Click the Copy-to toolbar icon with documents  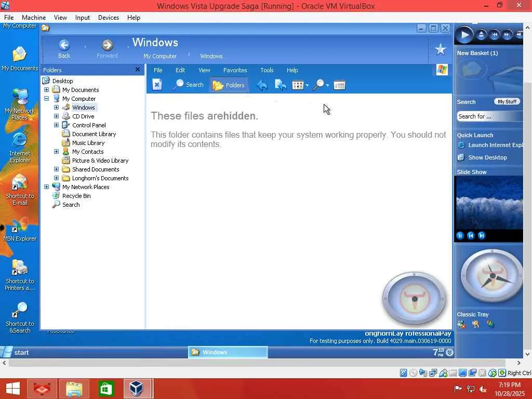pyautogui.click(x=280, y=85)
